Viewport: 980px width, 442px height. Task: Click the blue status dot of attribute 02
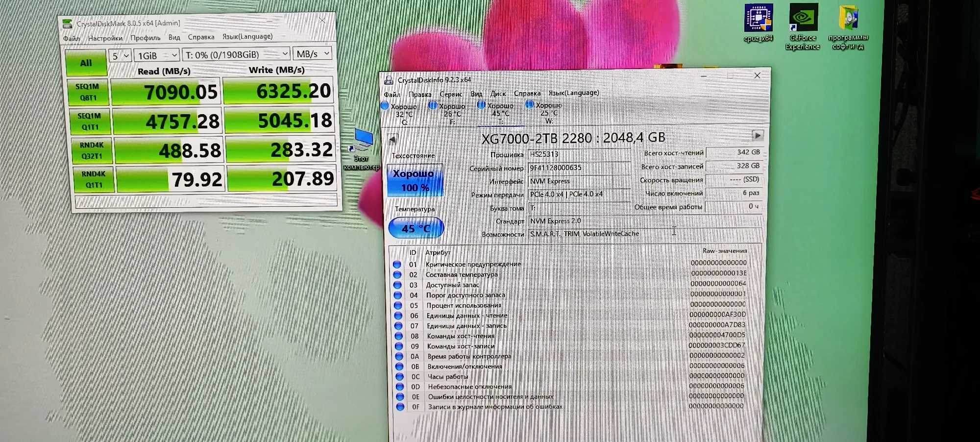397,275
